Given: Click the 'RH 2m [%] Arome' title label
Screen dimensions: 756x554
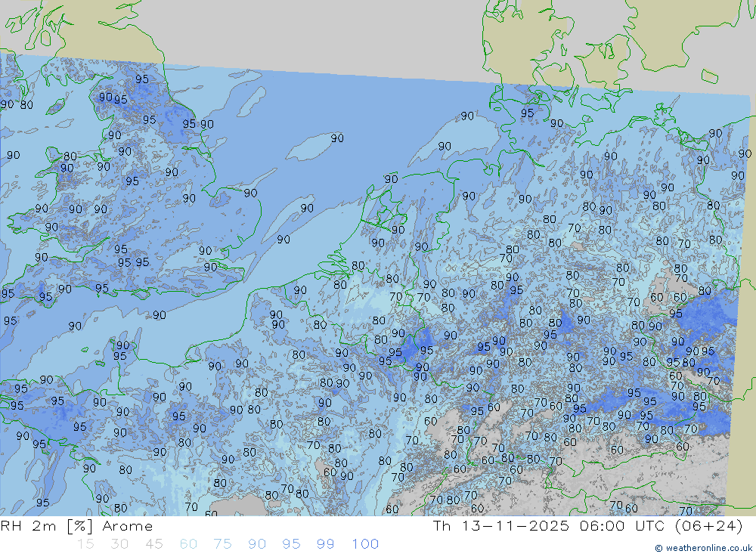Looking at the screenshot, I should pos(76,526).
